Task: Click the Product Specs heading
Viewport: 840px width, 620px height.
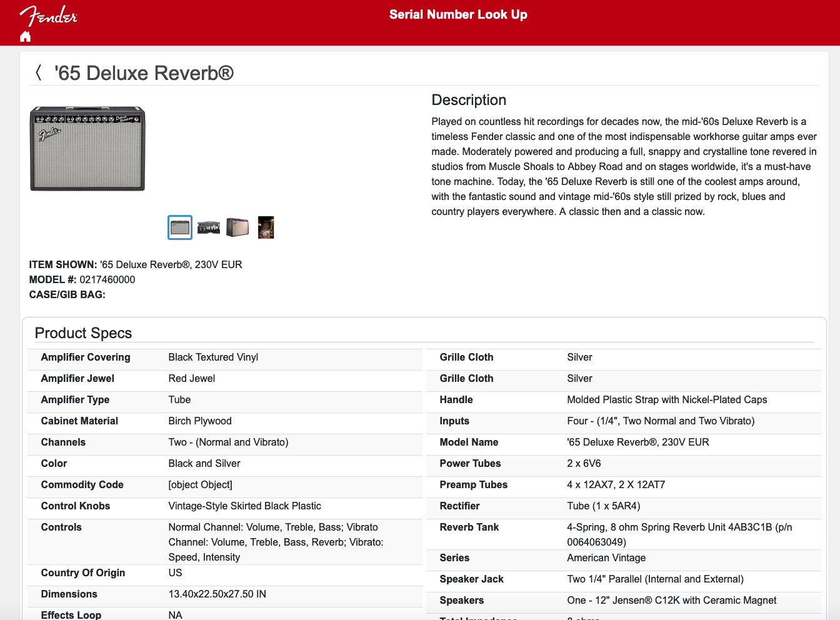Action: 83,333
